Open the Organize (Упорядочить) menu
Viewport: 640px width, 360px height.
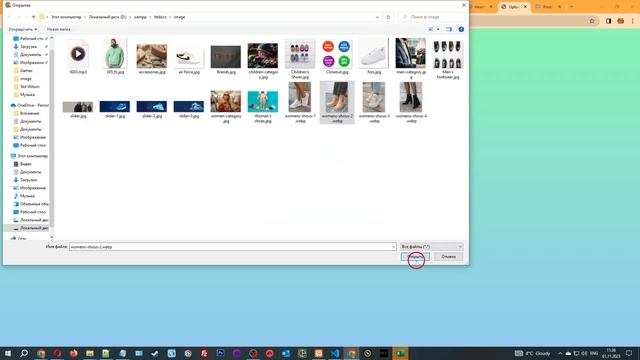click(x=23, y=29)
